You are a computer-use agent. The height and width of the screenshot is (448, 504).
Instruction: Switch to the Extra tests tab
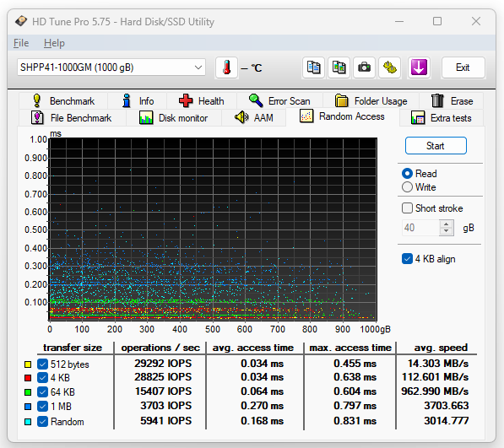click(x=442, y=118)
